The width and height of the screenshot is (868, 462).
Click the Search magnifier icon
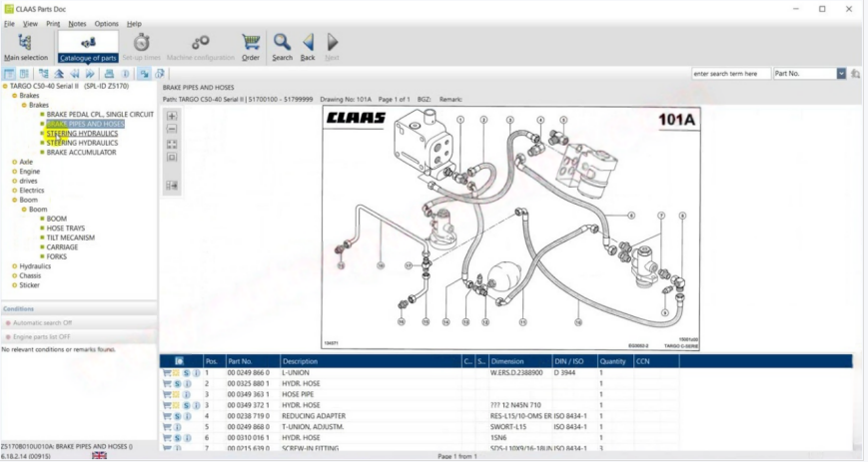point(283,46)
